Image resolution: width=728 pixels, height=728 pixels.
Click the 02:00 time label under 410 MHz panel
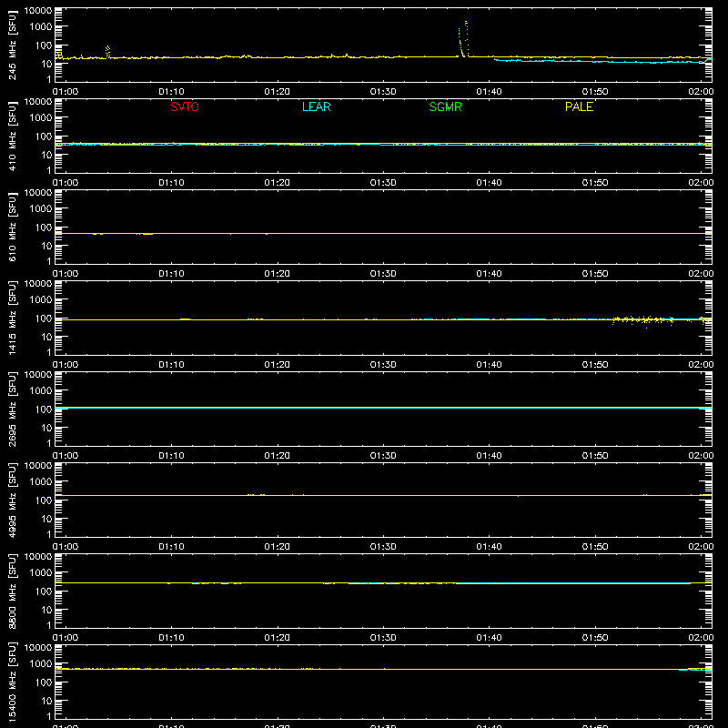701,183
